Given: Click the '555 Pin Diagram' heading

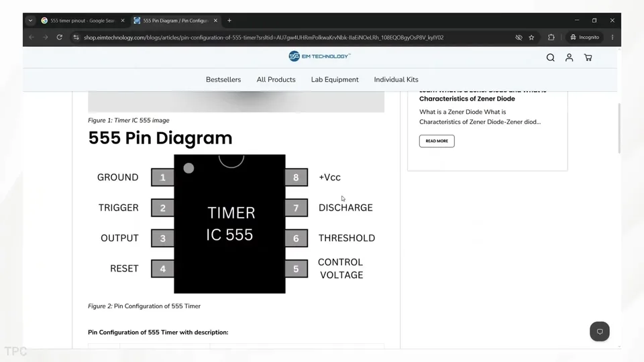Looking at the screenshot, I should click(x=160, y=138).
